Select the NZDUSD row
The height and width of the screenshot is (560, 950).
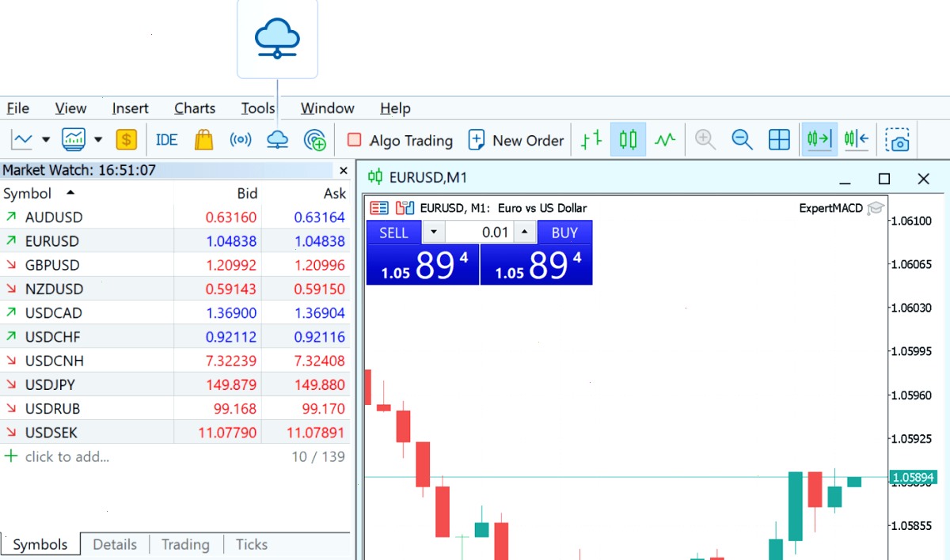(x=175, y=289)
